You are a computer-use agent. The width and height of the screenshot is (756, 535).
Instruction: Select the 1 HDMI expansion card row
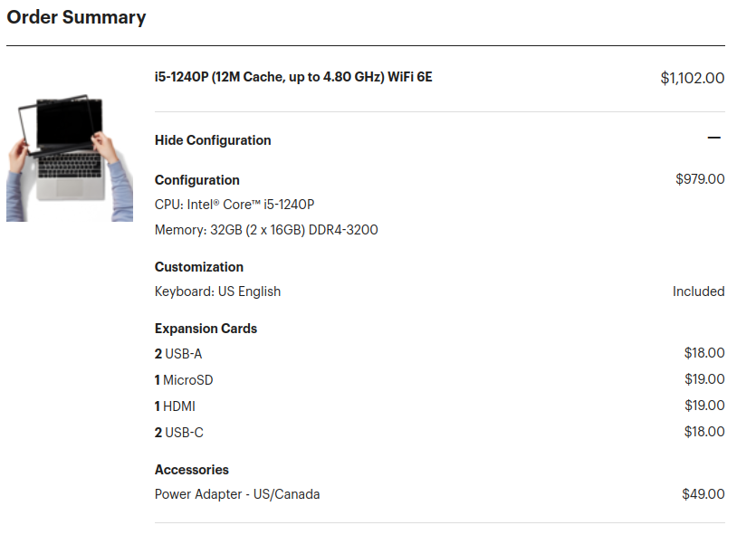click(440, 406)
